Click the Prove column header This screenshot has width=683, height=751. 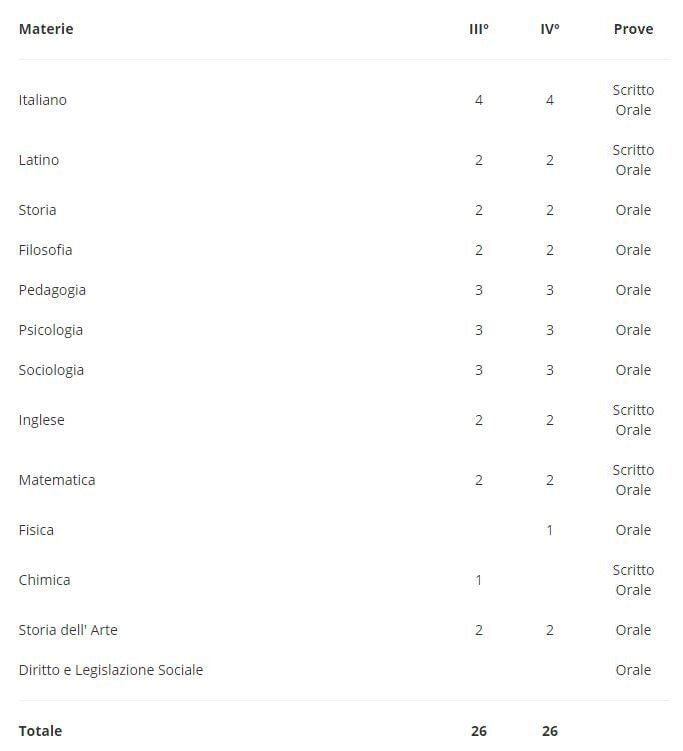click(x=633, y=29)
